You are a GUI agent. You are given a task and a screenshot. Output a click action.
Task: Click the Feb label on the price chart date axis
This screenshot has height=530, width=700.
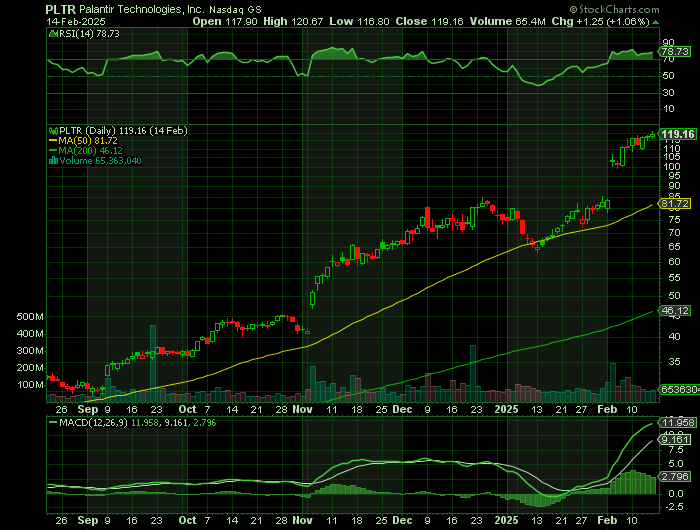pyautogui.click(x=607, y=409)
